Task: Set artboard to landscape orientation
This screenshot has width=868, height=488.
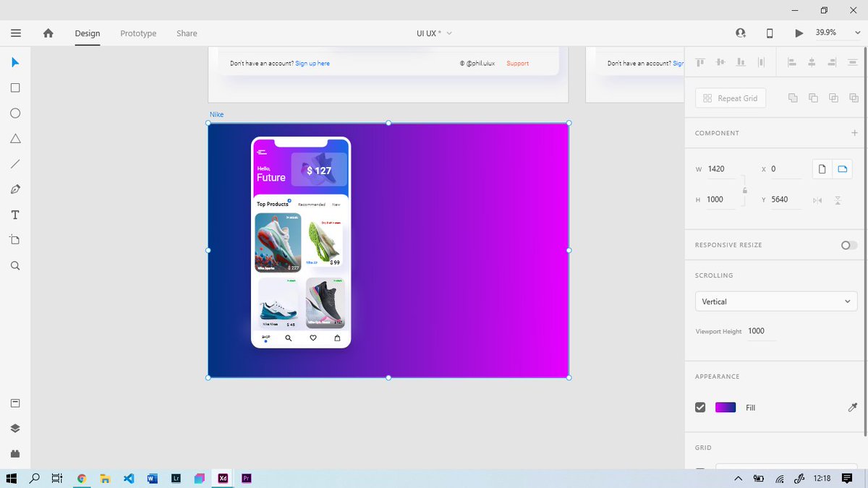Action: [x=842, y=169]
